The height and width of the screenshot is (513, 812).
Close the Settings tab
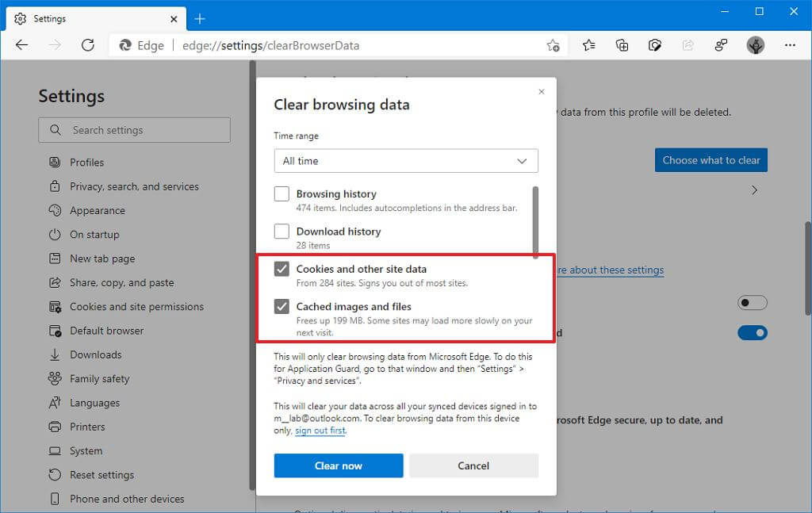[x=174, y=19]
